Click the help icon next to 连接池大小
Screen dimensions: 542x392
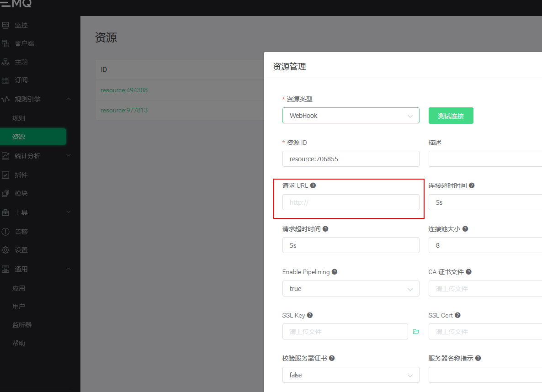tap(465, 229)
